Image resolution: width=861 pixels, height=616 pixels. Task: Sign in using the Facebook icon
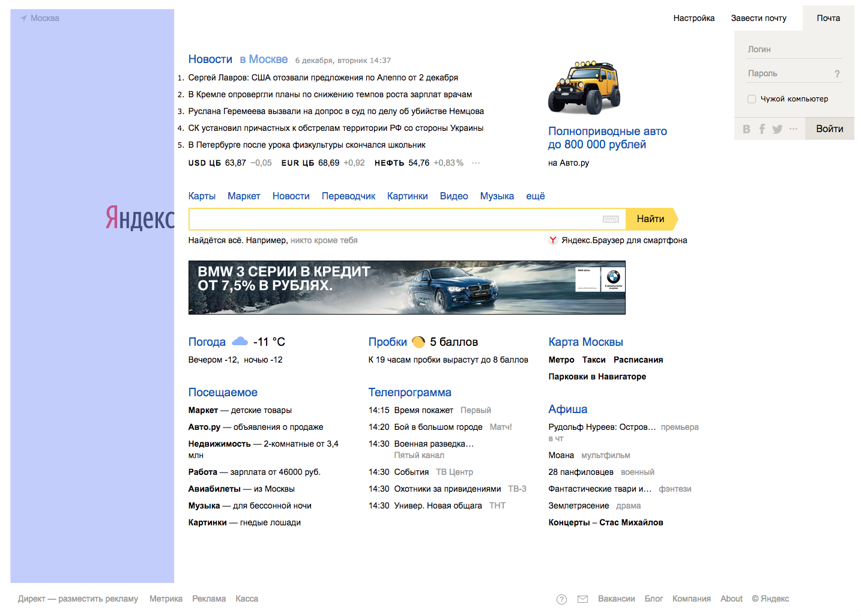pyautogui.click(x=762, y=129)
